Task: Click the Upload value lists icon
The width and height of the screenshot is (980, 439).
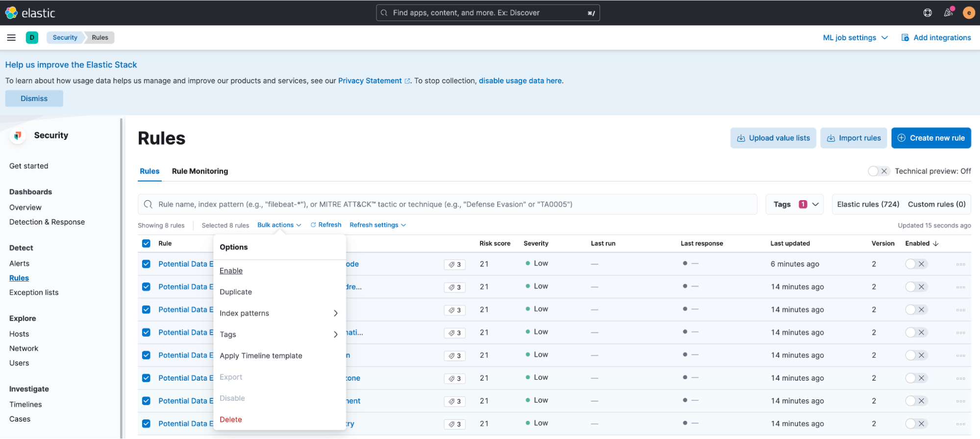Action: pyautogui.click(x=741, y=138)
